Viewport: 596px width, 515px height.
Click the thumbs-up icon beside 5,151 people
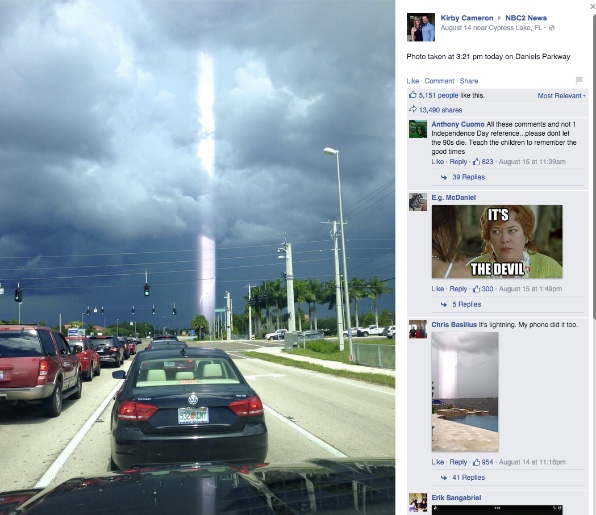(x=412, y=95)
